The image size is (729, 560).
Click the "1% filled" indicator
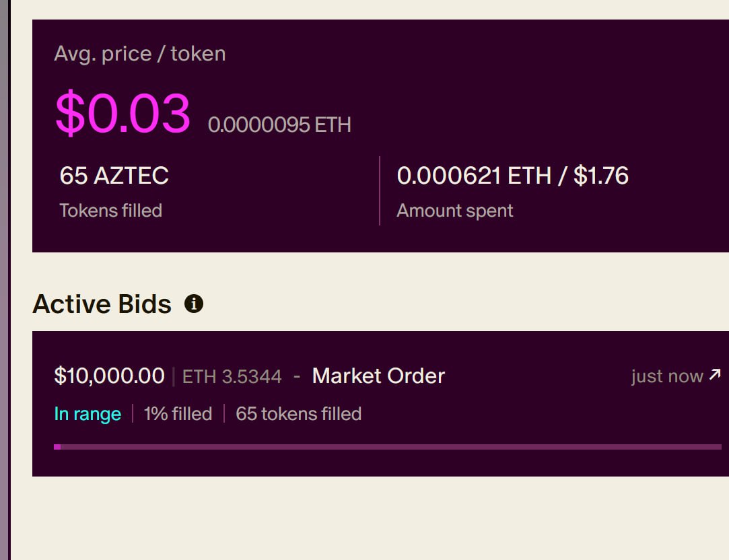178,413
